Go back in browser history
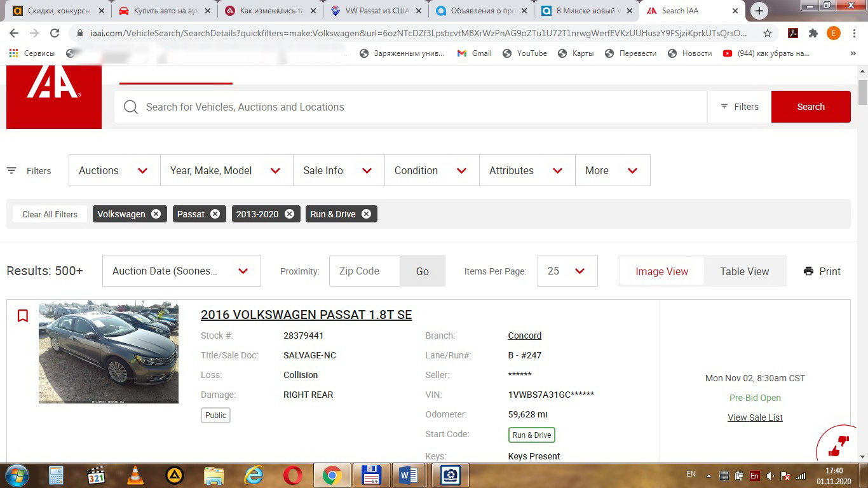Viewport: 868px width, 488px height. [14, 33]
